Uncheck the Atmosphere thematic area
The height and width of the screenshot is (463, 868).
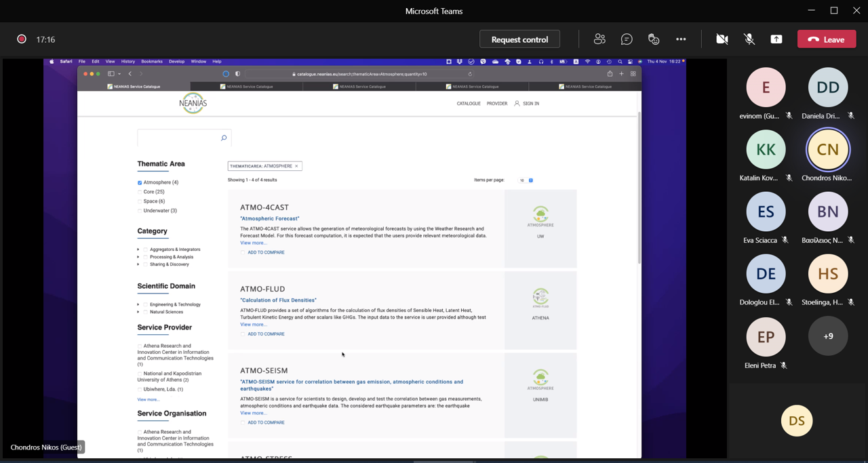[x=140, y=182]
